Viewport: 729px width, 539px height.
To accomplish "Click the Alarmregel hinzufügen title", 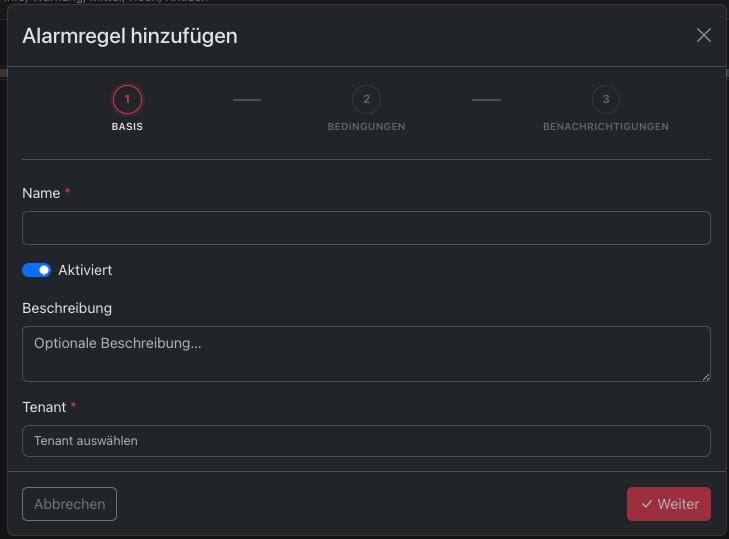I will 130,36.
